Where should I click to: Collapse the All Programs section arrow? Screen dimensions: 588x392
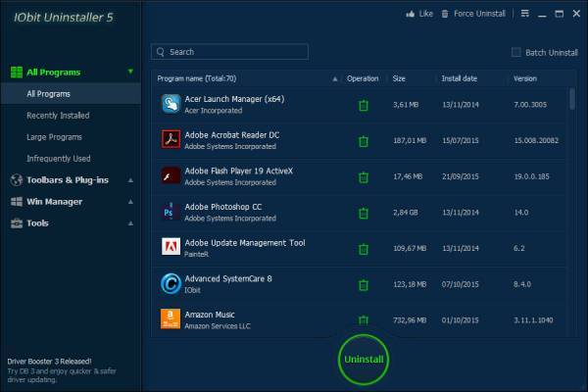coord(130,72)
